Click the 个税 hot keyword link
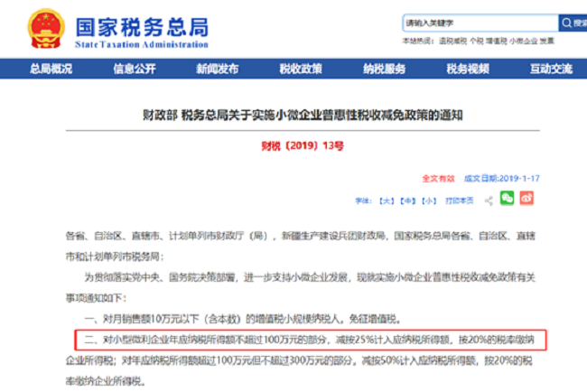Image resolution: width=587 pixels, height=392 pixels. click(477, 41)
